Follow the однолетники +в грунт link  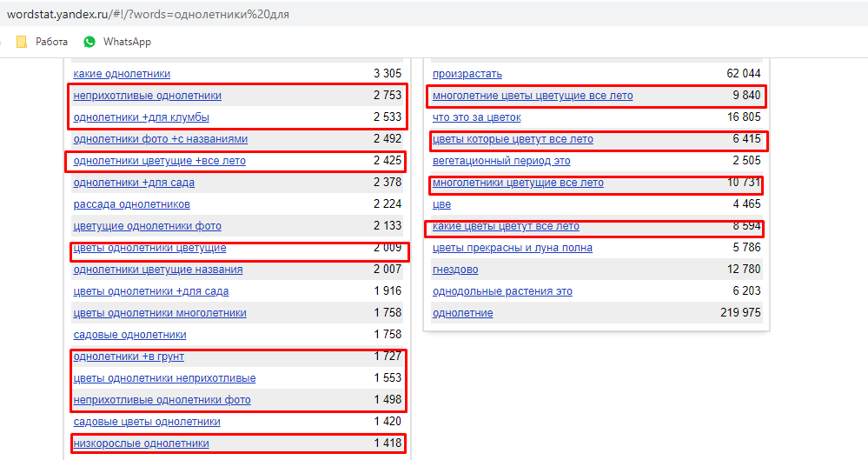pos(129,357)
